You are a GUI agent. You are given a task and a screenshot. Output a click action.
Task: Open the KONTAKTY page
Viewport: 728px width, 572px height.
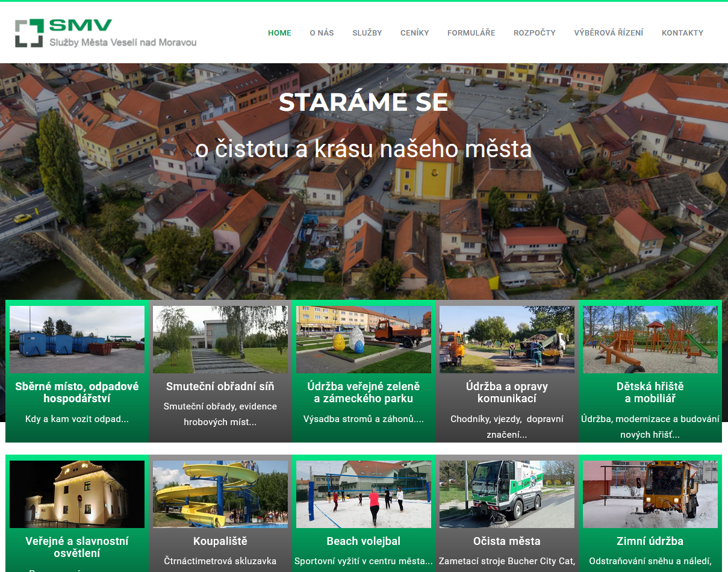pos(682,33)
